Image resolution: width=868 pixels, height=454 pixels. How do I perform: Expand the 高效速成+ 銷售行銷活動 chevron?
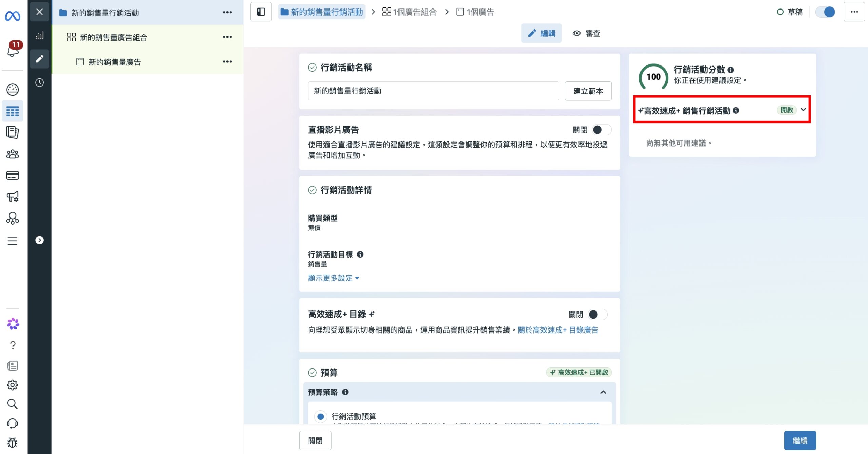(803, 110)
